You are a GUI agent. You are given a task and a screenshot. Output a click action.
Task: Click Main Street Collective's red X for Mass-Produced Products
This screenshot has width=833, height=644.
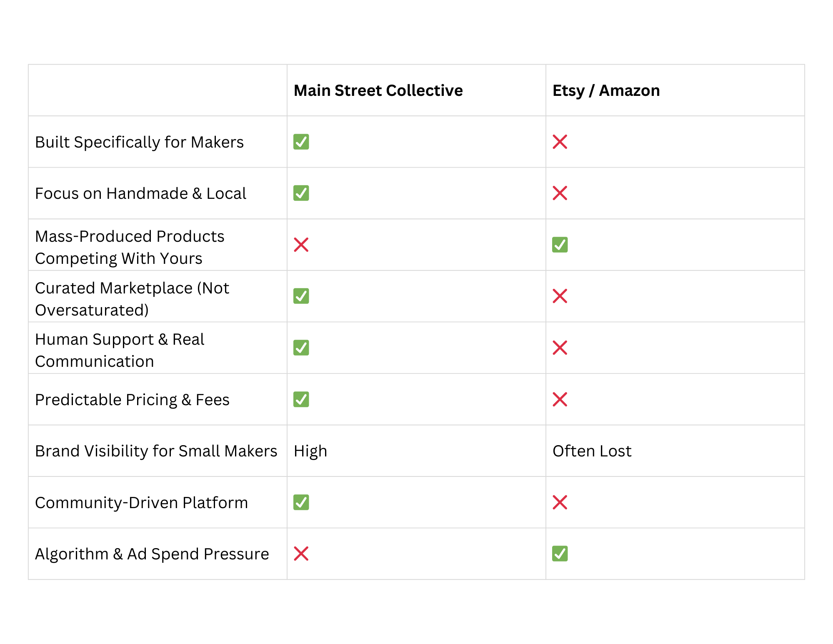301,245
